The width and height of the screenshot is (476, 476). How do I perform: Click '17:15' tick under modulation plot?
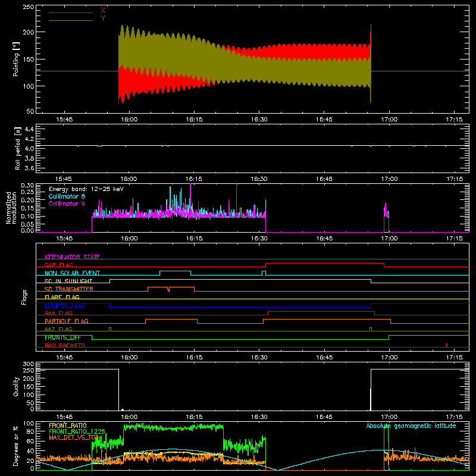point(454,239)
